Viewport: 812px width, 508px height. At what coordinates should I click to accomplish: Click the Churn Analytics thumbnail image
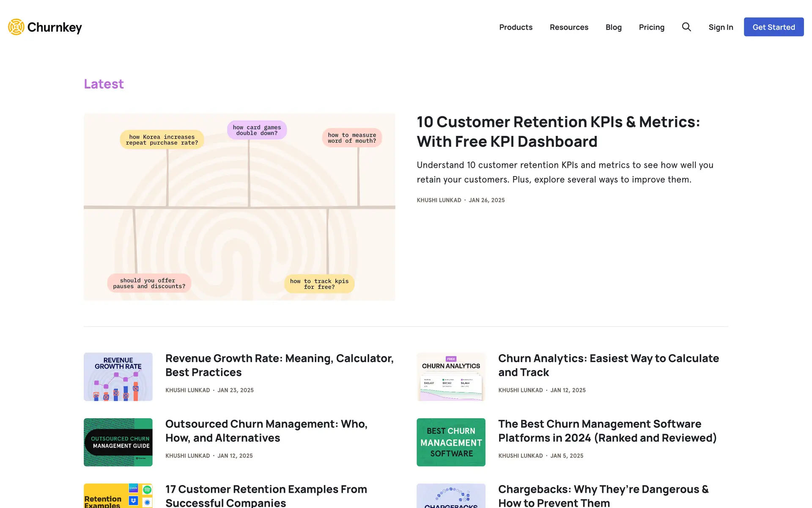451,377
